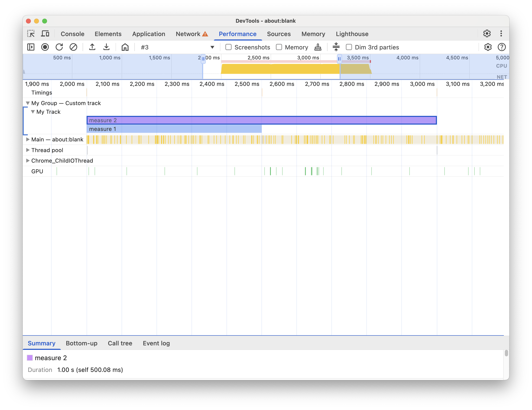Click the reload and profile button
Viewport: 532px width, 410px height.
click(x=59, y=47)
